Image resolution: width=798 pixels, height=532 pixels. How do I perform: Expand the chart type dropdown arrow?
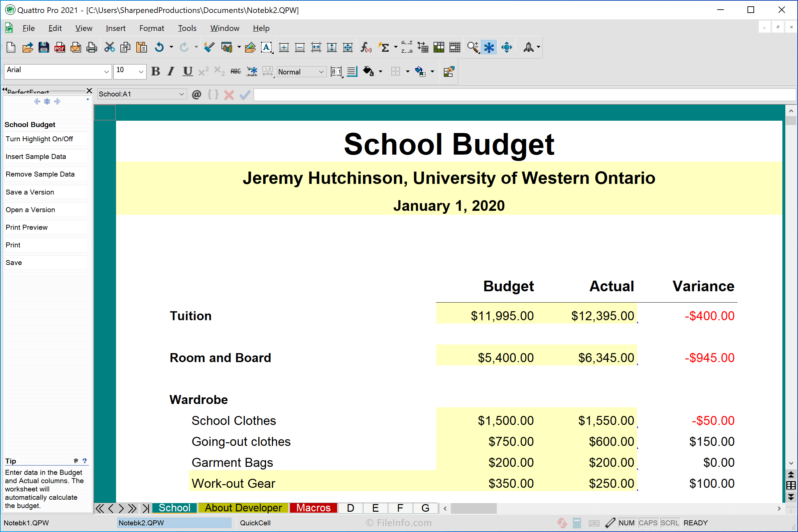click(x=239, y=47)
